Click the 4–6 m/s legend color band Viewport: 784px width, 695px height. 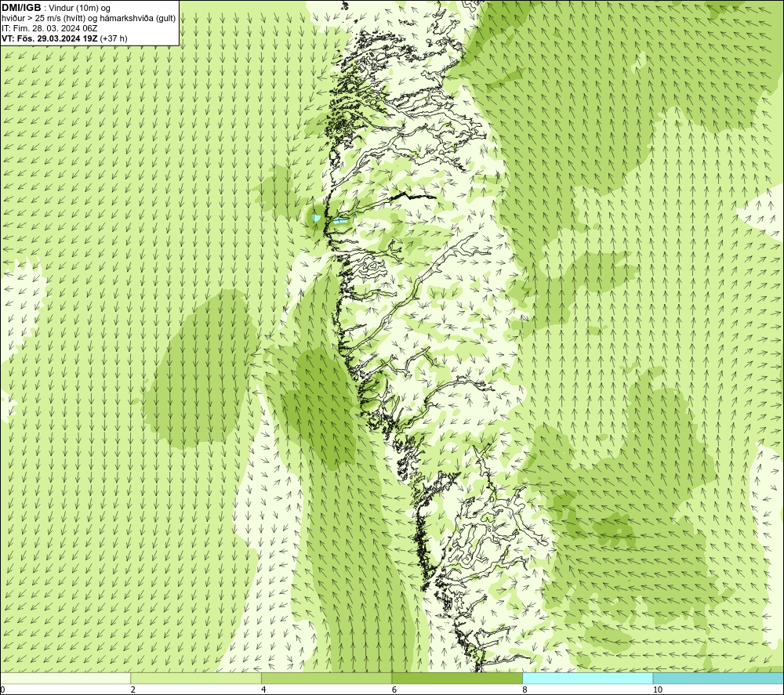coord(326,678)
